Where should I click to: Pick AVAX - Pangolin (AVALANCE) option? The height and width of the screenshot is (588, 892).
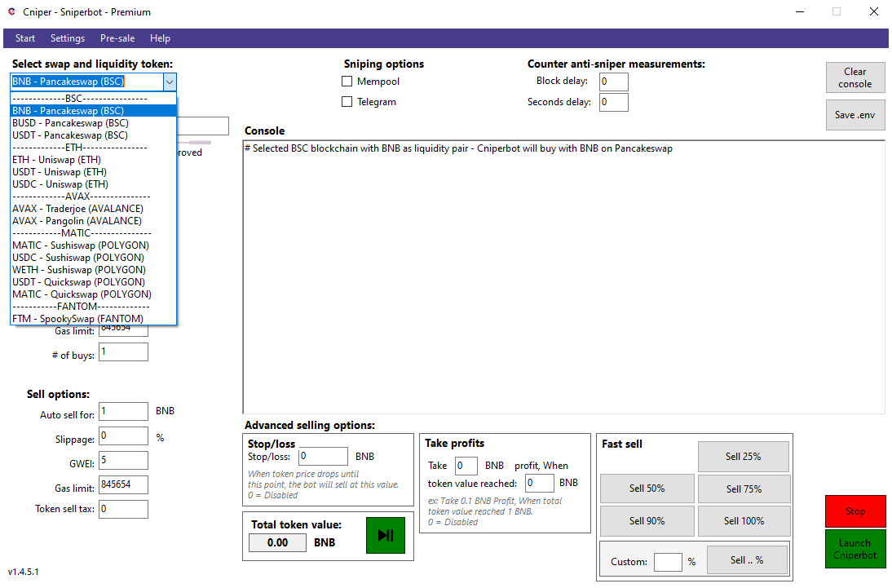(93, 221)
